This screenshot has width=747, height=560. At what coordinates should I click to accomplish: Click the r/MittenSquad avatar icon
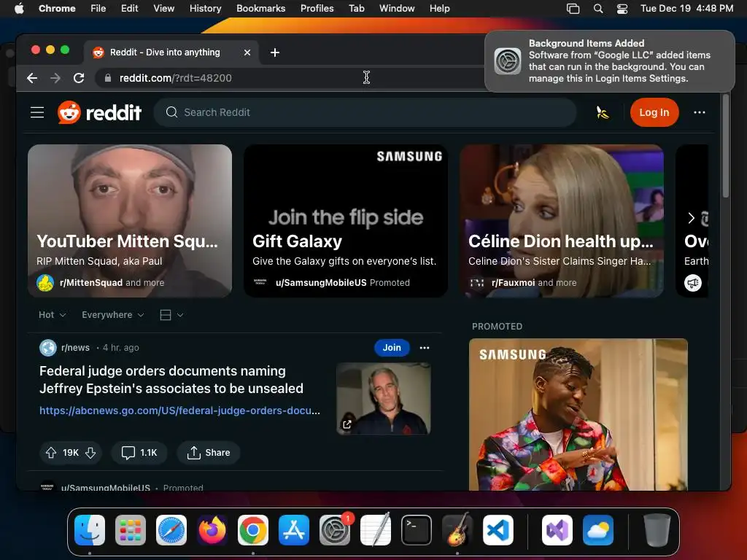[x=45, y=283]
